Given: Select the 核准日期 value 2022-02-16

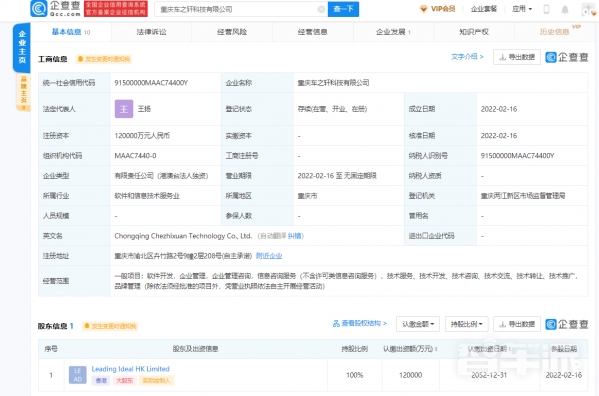Looking at the screenshot, I should click(x=499, y=136).
